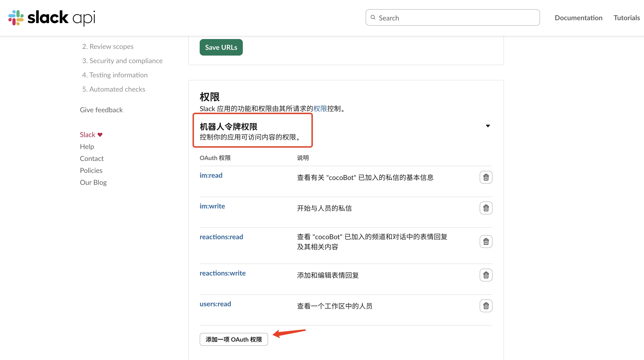Open the Documentation menu item
The width and height of the screenshot is (644, 360).
(579, 17)
